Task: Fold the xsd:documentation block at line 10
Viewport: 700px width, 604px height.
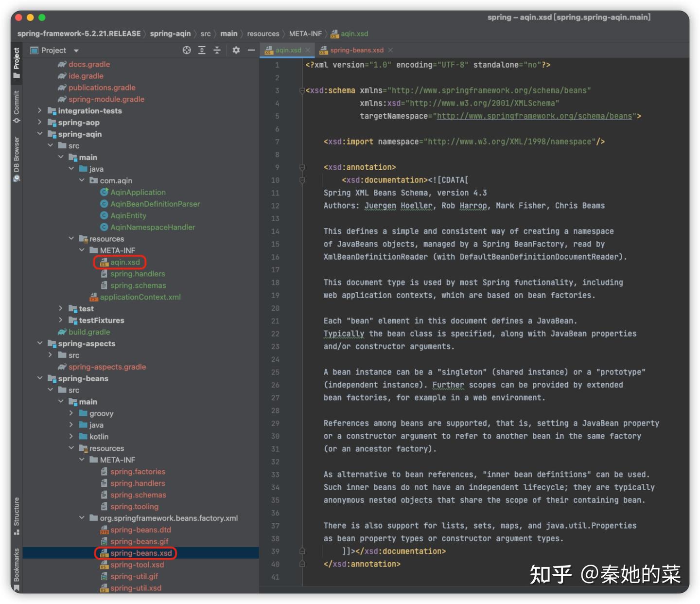Action: (302, 180)
